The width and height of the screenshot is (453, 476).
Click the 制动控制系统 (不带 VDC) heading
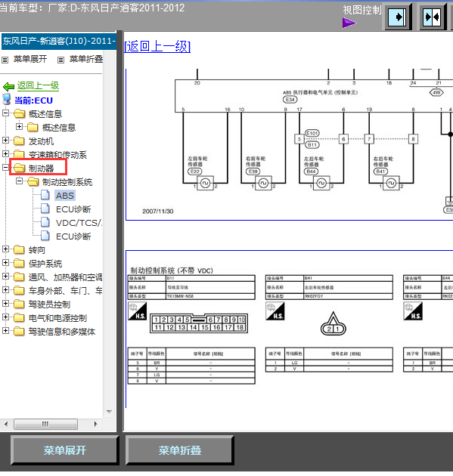click(x=172, y=270)
